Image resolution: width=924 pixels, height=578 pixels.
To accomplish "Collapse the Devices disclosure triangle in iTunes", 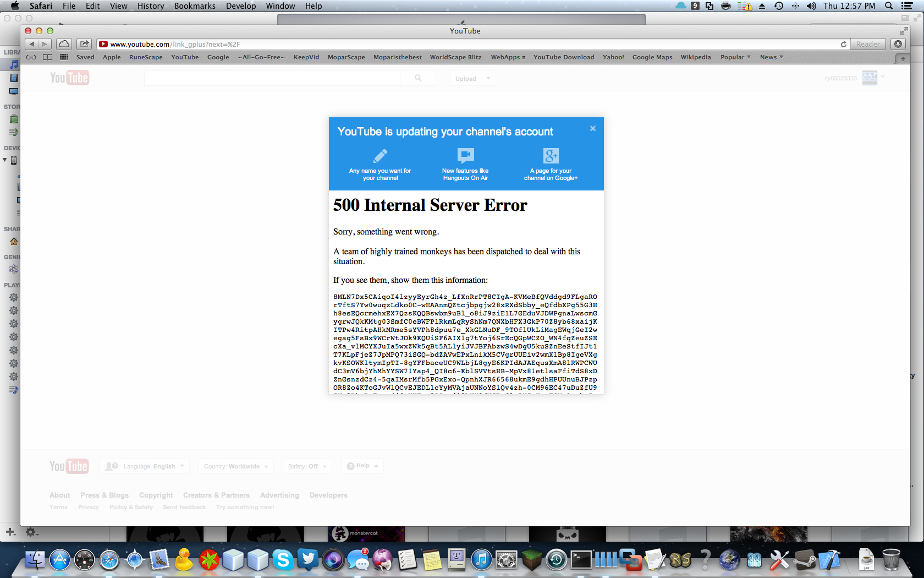I will click(x=5, y=160).
